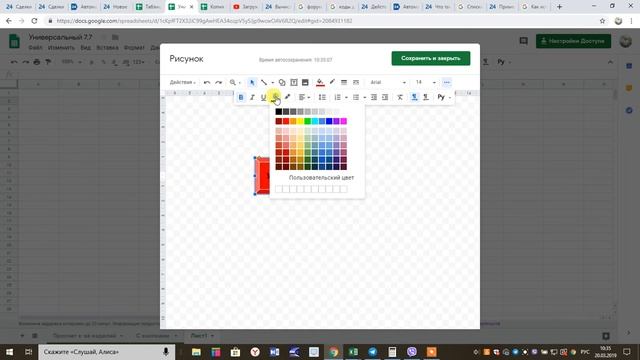The height and width of the screenshot is (360, 640).
Task: Print using the background Sheets toolbar icon
Action: click(x=37, y=62)
